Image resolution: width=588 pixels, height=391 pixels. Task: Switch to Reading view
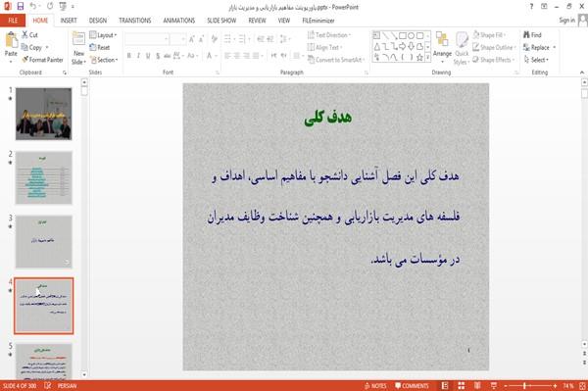click(477, 385)
